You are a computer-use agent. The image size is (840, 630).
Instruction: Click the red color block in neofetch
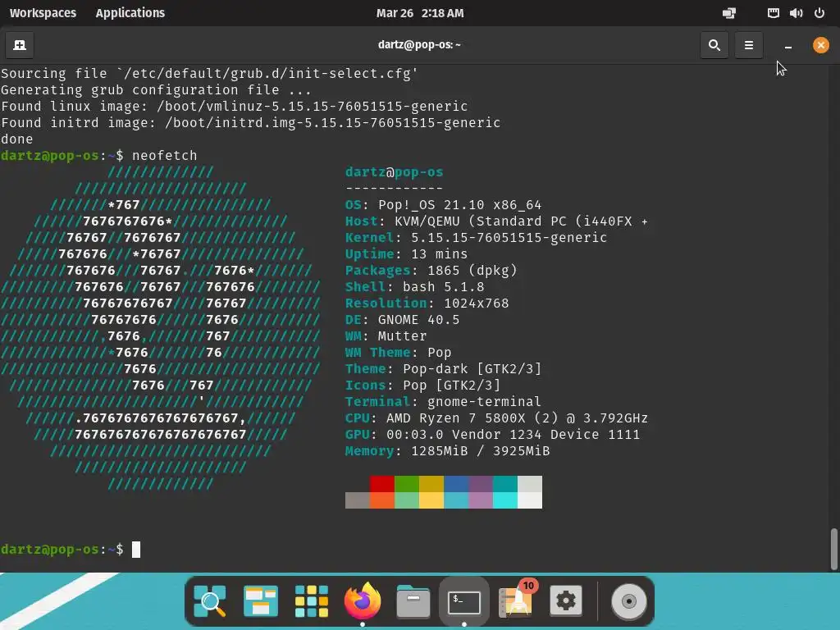382,484
